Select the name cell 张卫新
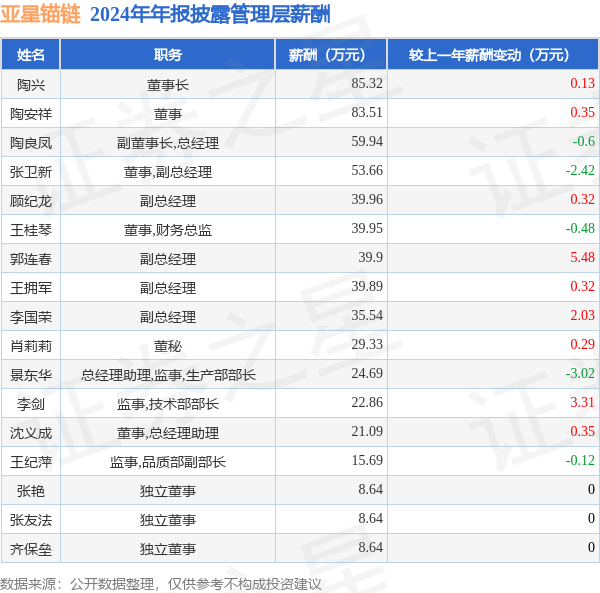 31,172
